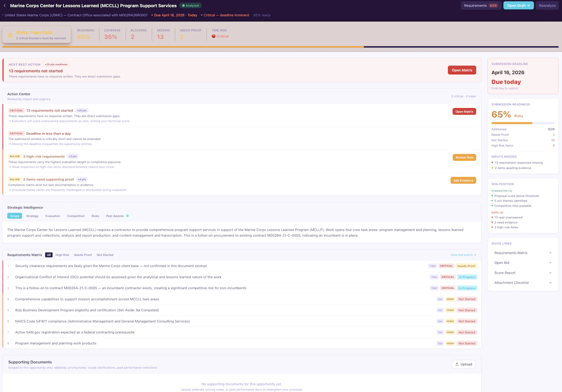Open the Security clearance requirements row
The height and width of the screenshot is (392, 562).
click(242, 266)
